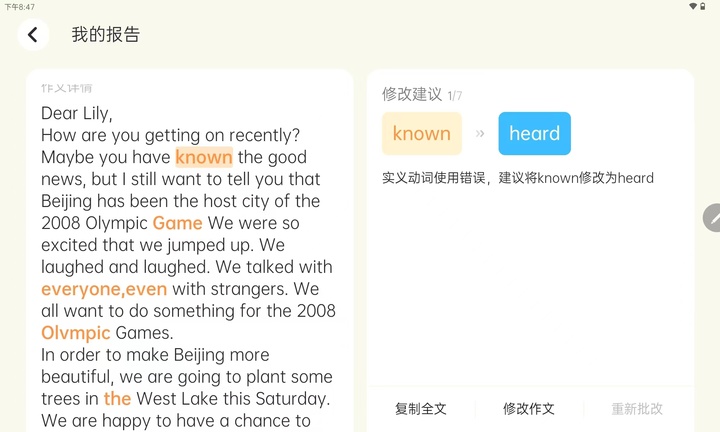Image resolution: width=720 pixels, height=432 pixels.
Task: Tap the battery status icon
Action: tap(703, 6)
